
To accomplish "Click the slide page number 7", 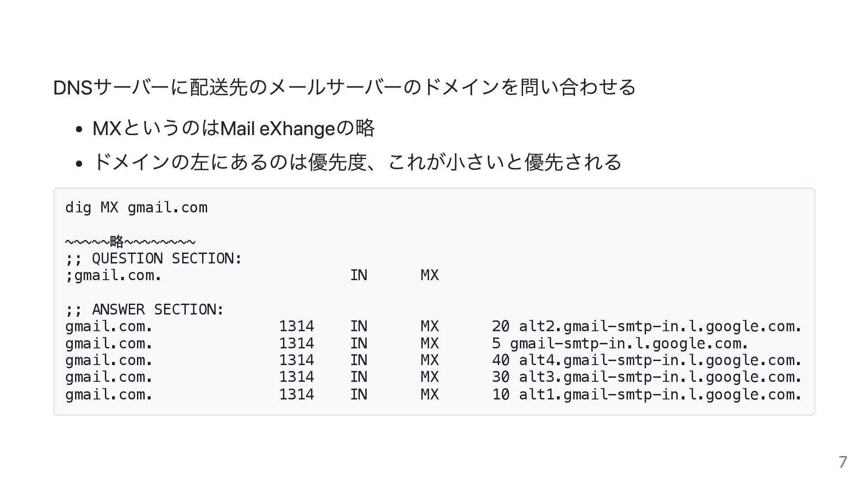I will (x=843, y=462).
